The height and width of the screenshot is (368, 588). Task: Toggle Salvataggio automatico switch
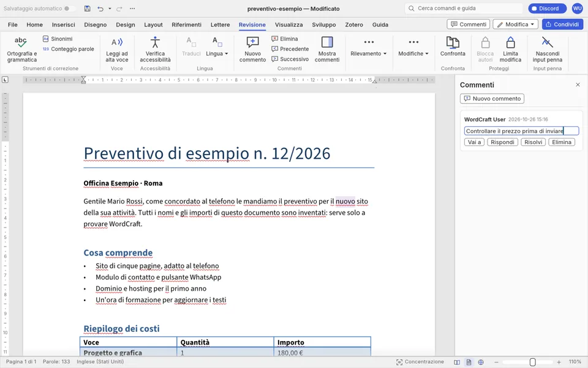pos(69,8)
